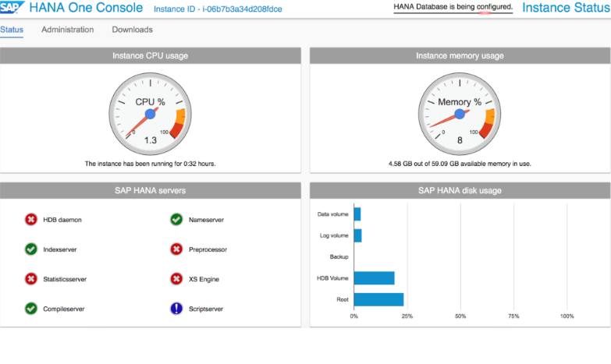Click the CPU % gauge

coord(151,114)
